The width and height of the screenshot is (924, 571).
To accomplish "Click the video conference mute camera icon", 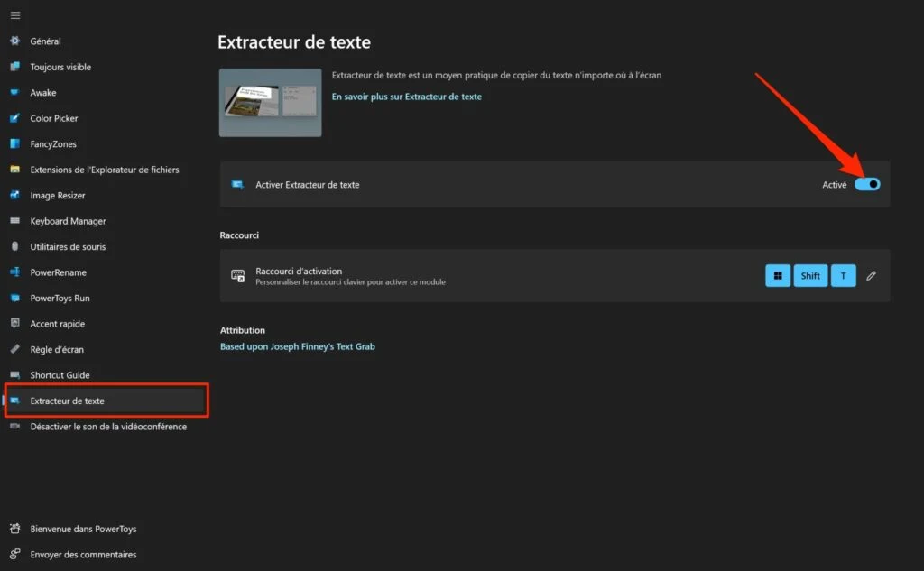I will click(x=15, y=426).
